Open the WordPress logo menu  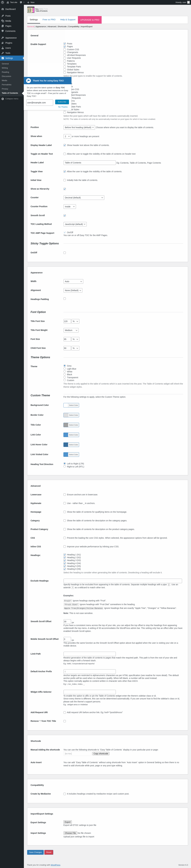pyautogui.click(x=3, y=2)
